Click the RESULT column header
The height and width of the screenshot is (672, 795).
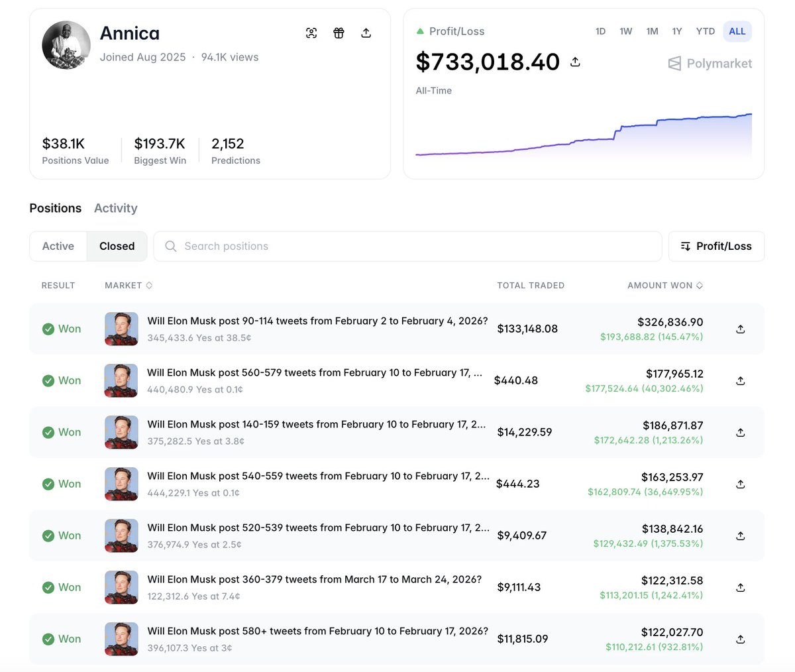pyautogui.click(x=58, y=285)
